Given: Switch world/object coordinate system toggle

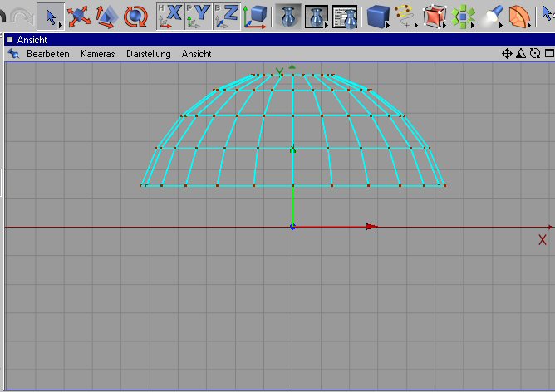Looking at the screenshot, I should 255,15.
